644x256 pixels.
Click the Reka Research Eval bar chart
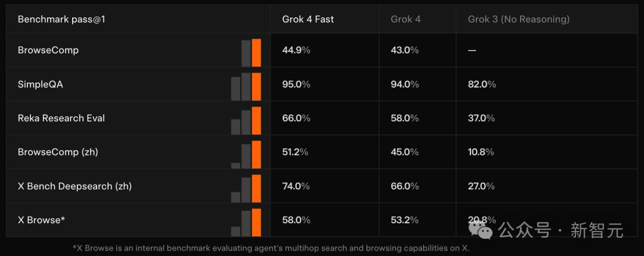click(246, 121)
